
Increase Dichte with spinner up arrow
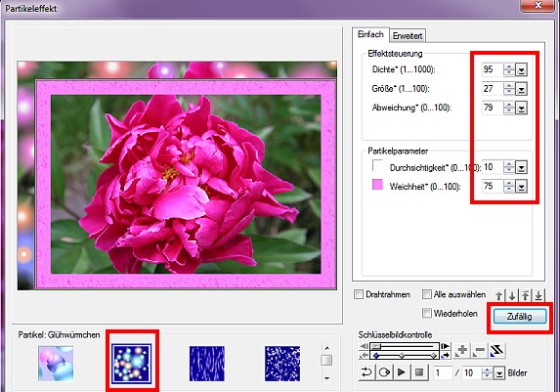coord(509,66)
